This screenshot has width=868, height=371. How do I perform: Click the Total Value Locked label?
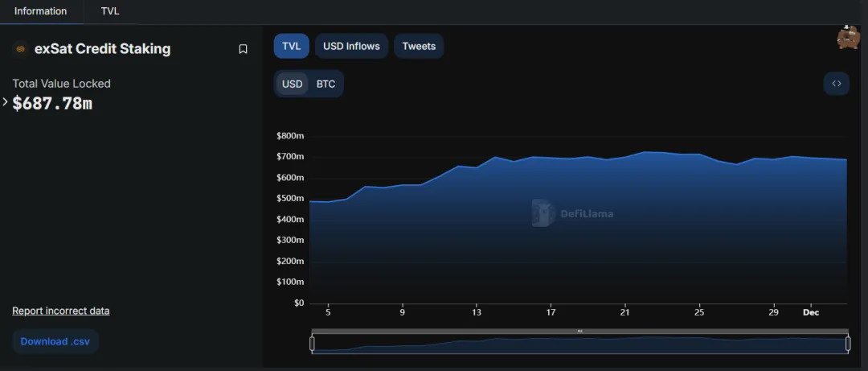point(61,84)
